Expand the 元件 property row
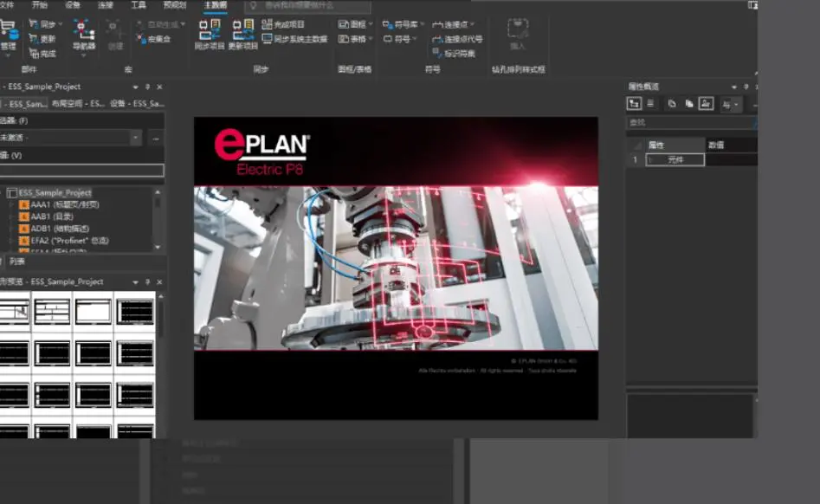 coord(650,159)
